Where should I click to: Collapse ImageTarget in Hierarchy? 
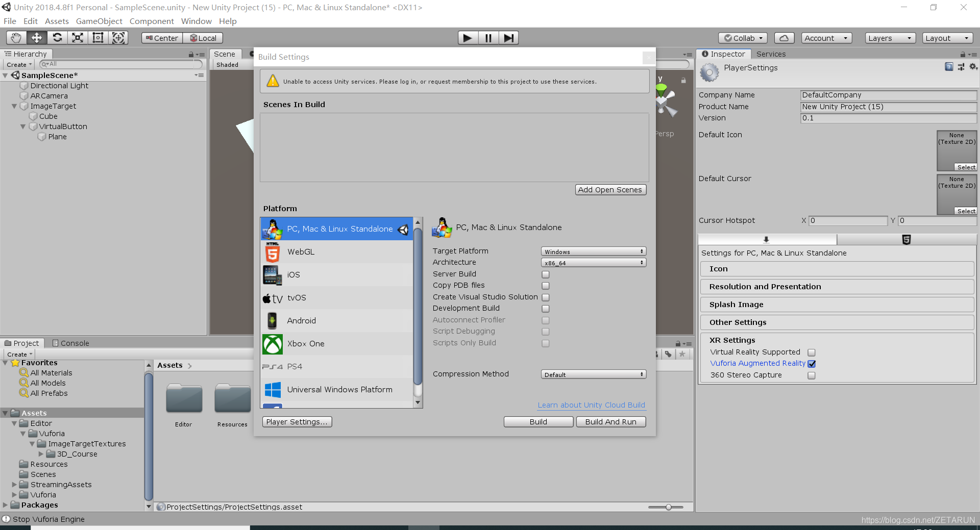pos(14,106)
